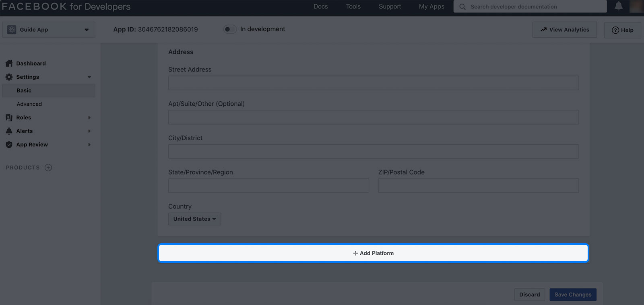The image size is (644, 305).
Task: Expand the Alerts submenu arrow
Action: point(89,131)
